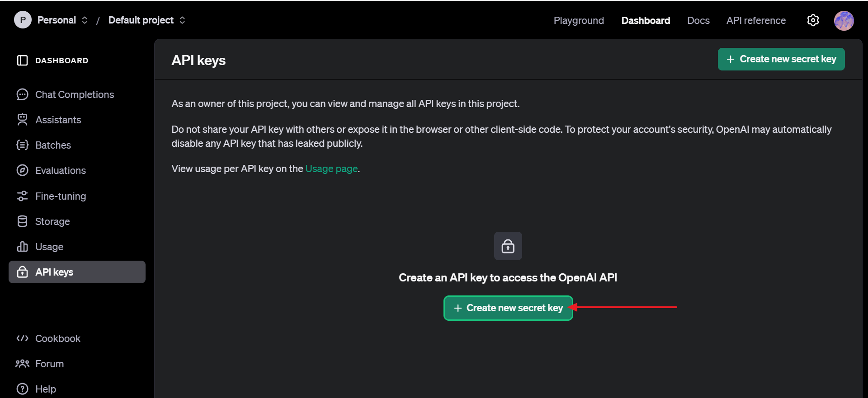This screenshot has height=398, width=868.
Task: Follow the Usage page link
Action: point(331,169)
